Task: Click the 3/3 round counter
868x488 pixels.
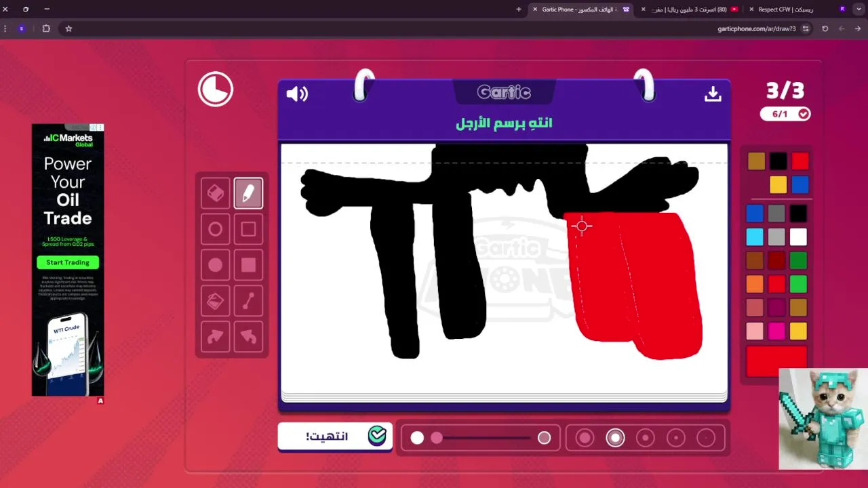Action: click(x=785, y=90)
